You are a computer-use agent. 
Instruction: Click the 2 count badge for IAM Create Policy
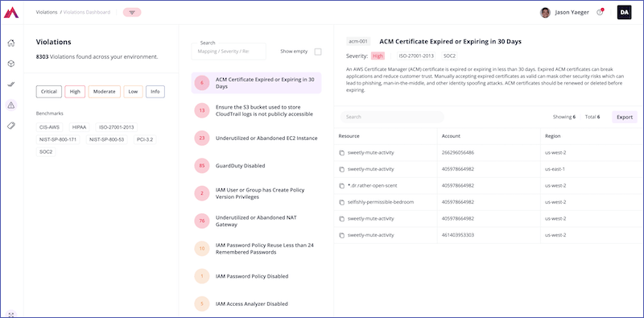[202, 193]
